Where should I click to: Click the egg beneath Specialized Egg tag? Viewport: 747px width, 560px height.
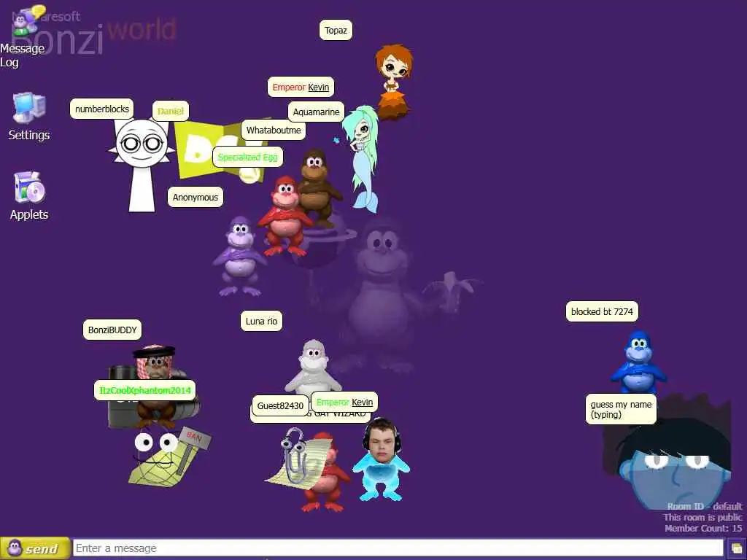pos(249,175)
